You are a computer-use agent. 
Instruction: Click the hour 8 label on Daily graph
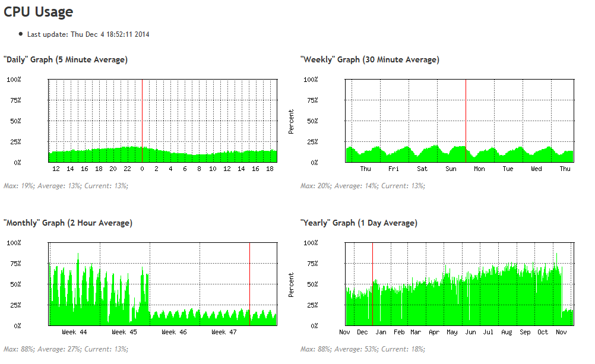point(199,169)
